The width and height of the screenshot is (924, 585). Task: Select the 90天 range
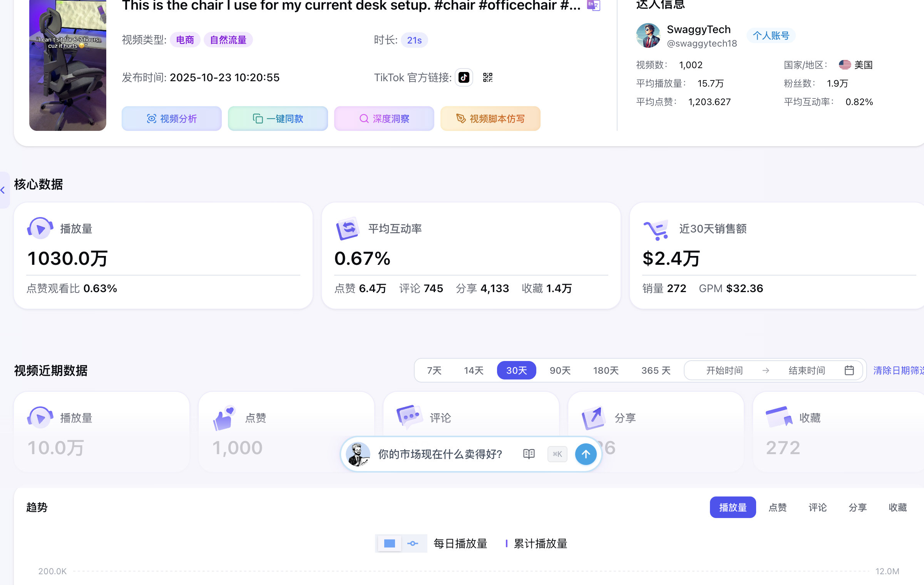pyautogui.click(x=560, y=370)
